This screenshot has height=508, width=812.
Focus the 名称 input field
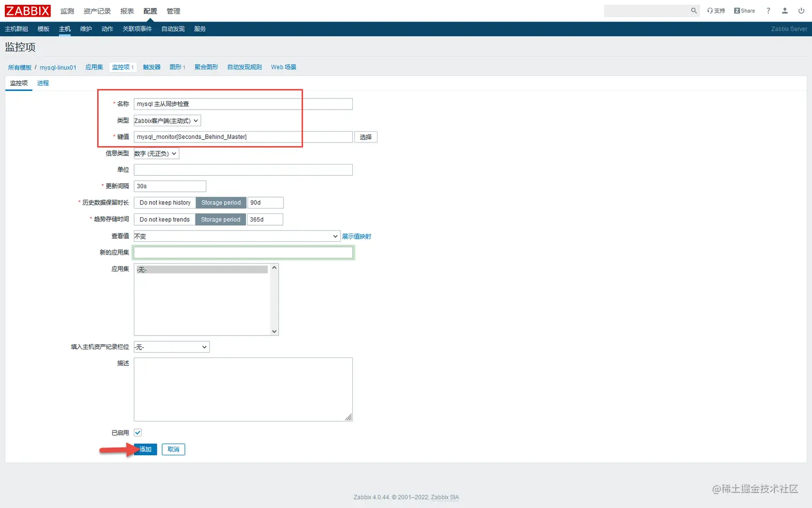(243, 104)
